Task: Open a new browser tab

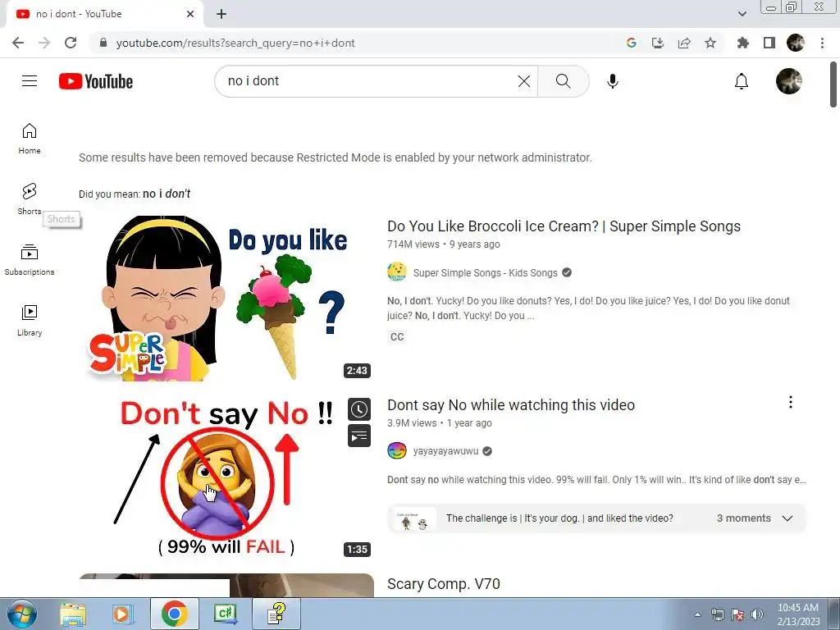Action: pyautogui.click(x=221, y=14)
